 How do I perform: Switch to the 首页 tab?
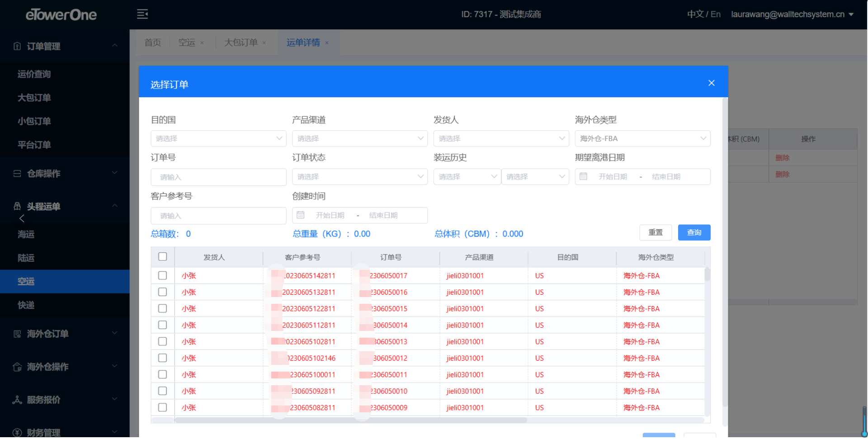[153, 42]
